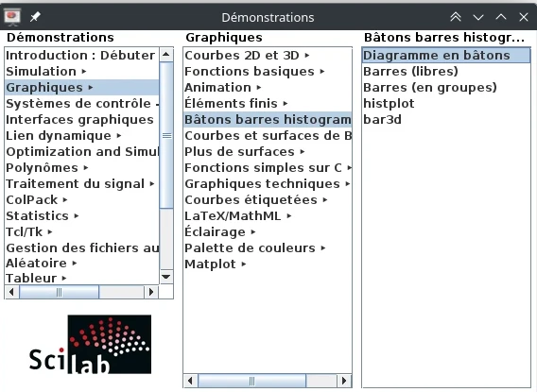Open Fonctions simples sur C entry

pyautogui.click(x=268, y=167)
